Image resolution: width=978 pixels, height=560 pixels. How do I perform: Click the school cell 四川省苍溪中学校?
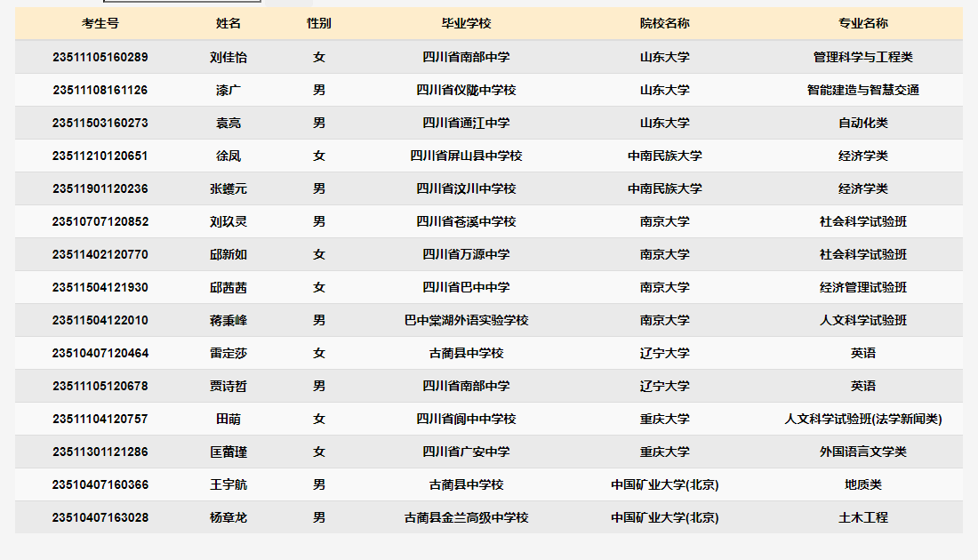click(x=466, y=222)
